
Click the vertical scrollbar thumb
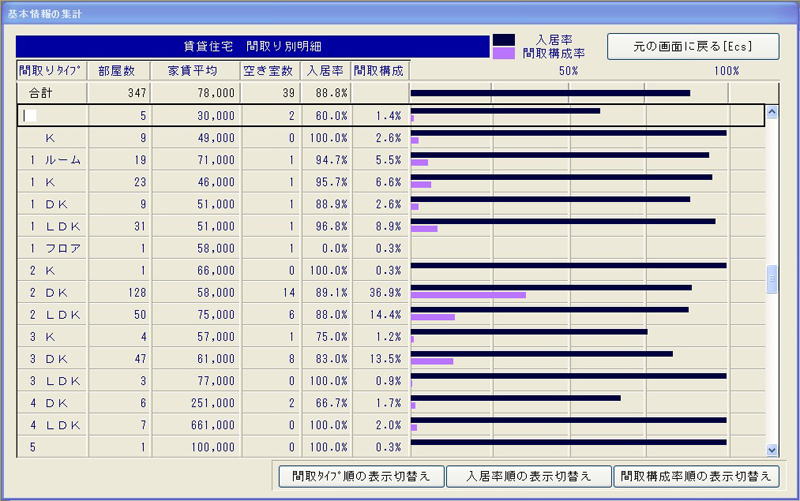pos(771,280)
